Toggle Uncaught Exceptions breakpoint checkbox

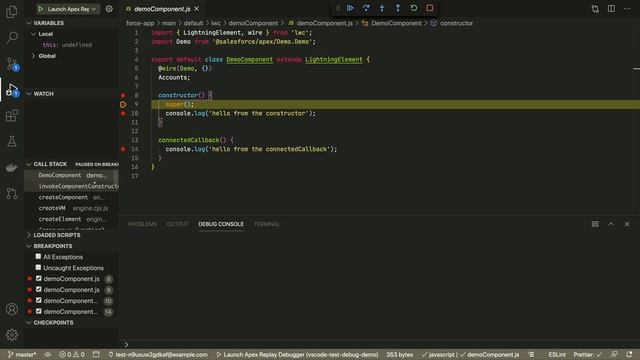(38, 267)
